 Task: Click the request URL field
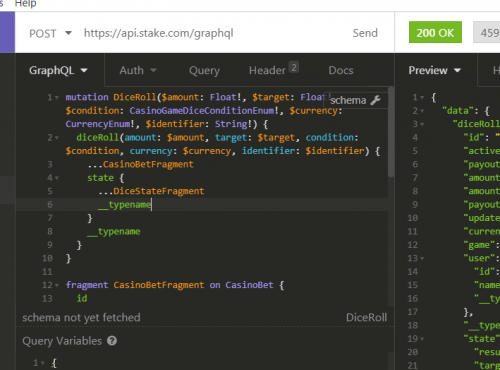click(x=159, y=33)
